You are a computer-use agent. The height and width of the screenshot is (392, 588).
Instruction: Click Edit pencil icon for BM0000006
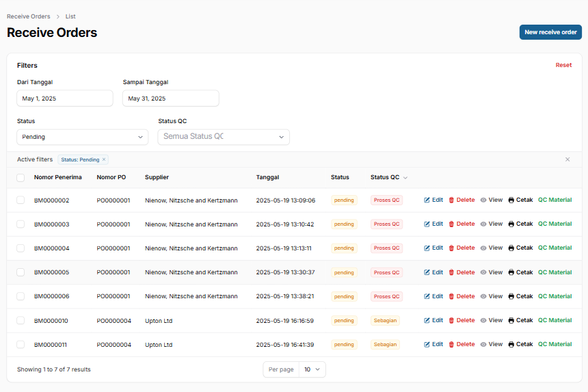[427, 296]
